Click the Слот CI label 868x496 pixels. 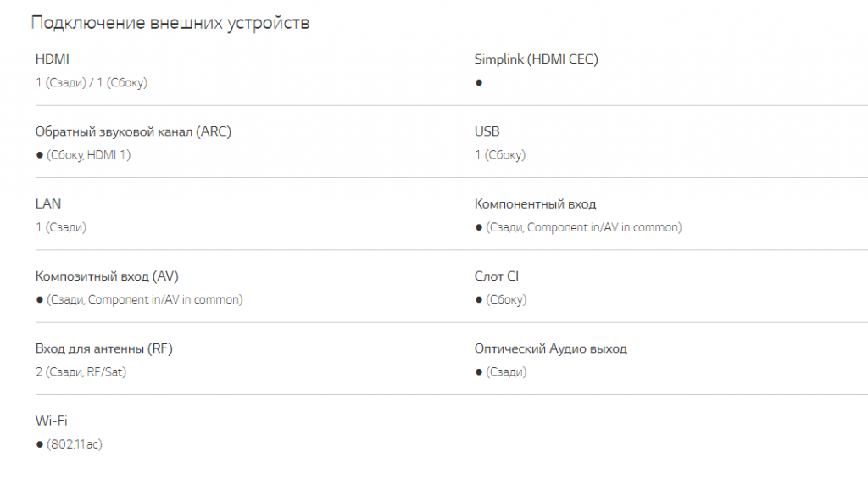pyautogui.click(x=497, y=276)
